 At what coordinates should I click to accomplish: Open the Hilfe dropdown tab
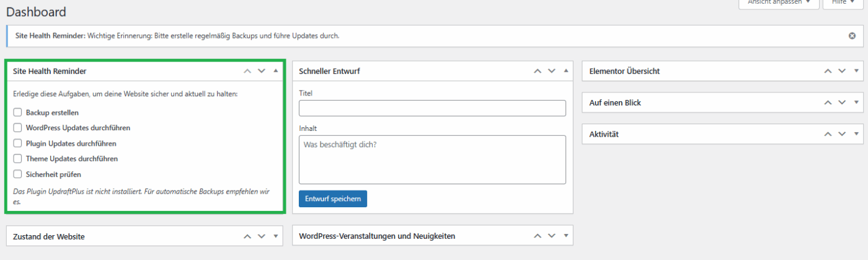(843, 3)
